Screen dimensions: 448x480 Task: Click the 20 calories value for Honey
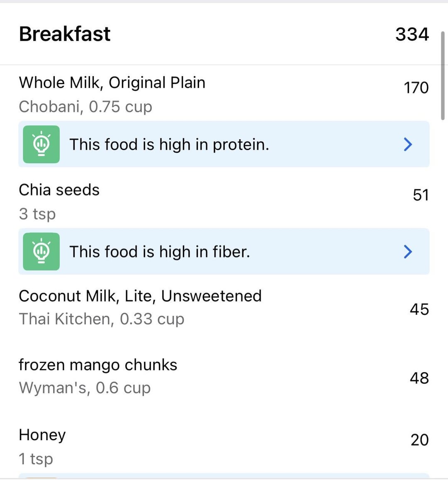point(419,440)
